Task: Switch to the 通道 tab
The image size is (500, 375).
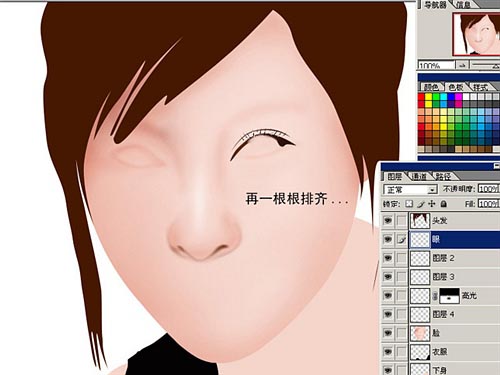Action: tap(419, 176)
